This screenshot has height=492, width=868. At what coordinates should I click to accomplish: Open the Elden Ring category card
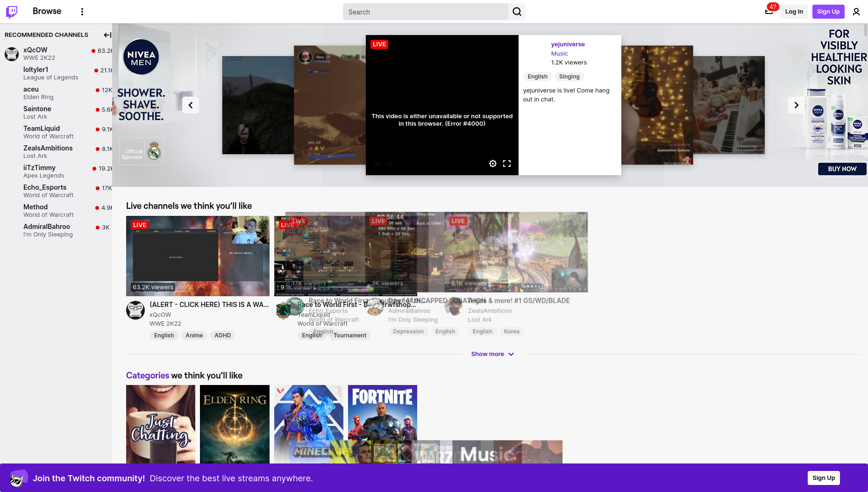(x=235, y=424)
